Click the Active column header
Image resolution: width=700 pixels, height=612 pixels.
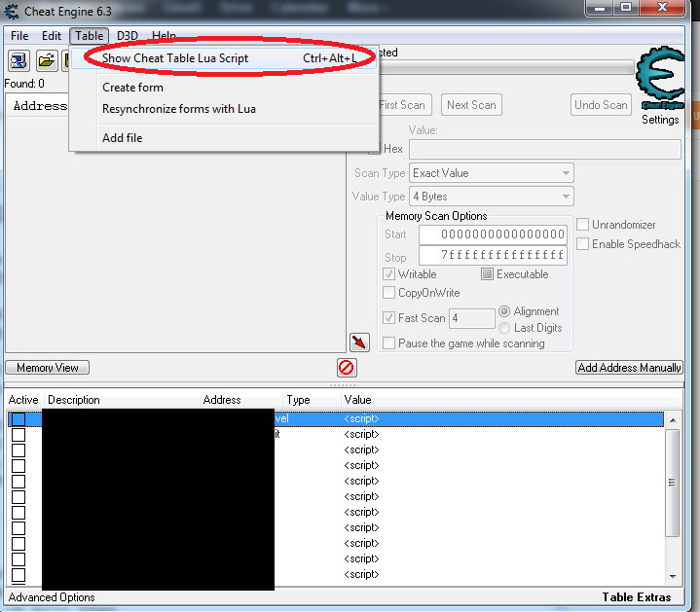[24, 400]
